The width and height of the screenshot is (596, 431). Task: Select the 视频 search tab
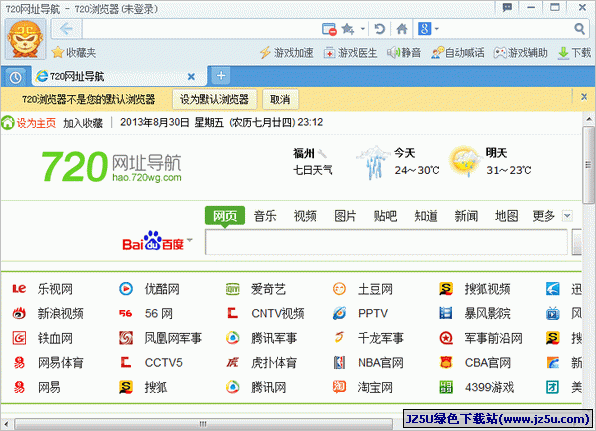(x=305, y=216)
